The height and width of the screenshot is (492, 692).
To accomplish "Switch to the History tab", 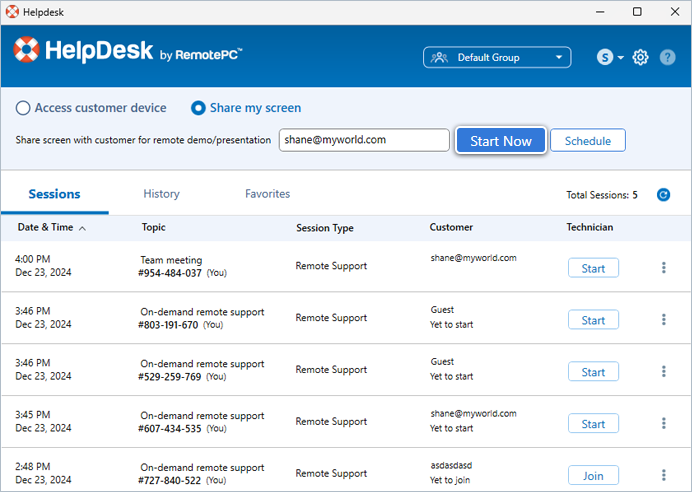I will 161,194.
